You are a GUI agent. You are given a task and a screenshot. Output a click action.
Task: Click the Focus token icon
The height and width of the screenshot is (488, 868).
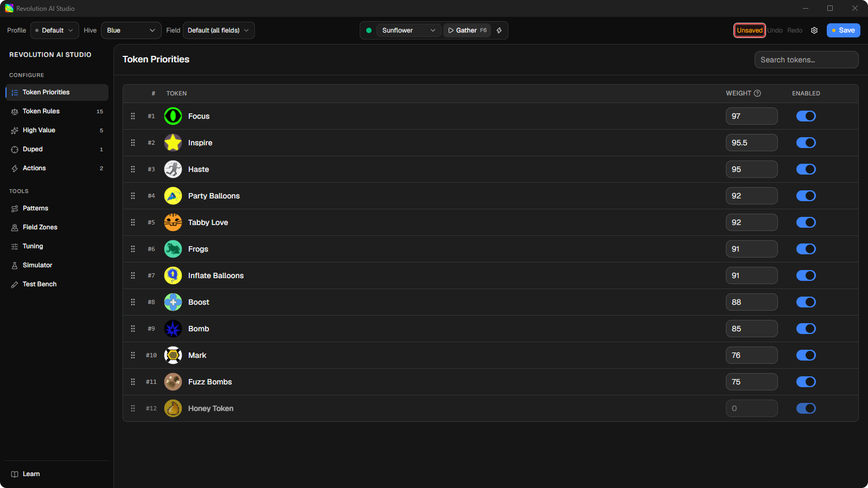[173, 116]
